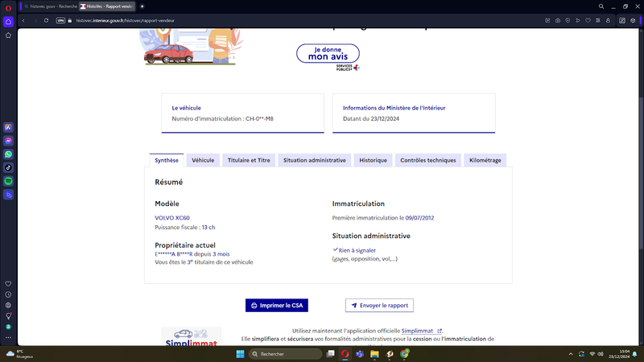Show hidden system tray icons

tap(571, 354)
